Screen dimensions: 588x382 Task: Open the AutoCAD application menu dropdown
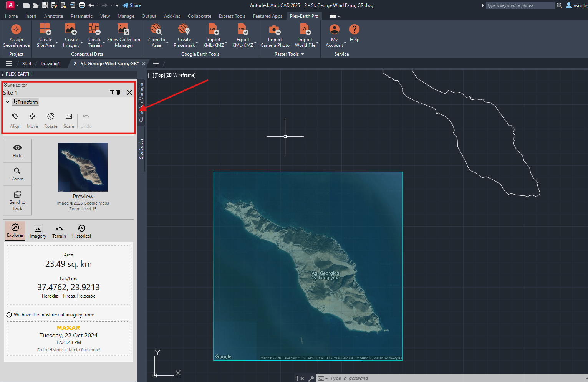click(17, 5)
